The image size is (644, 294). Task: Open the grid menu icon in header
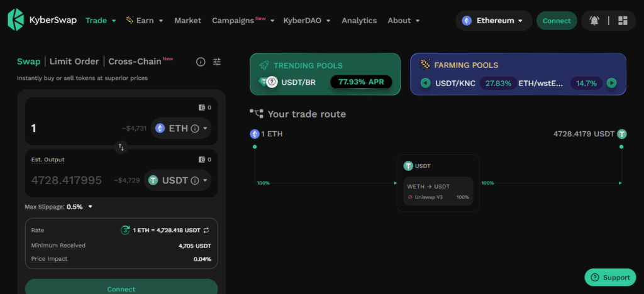(623, 21)
